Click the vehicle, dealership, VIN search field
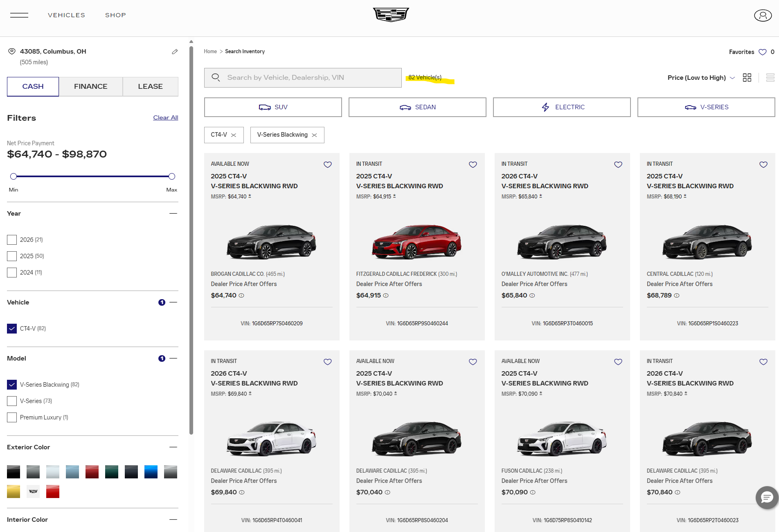 (303, 78)
